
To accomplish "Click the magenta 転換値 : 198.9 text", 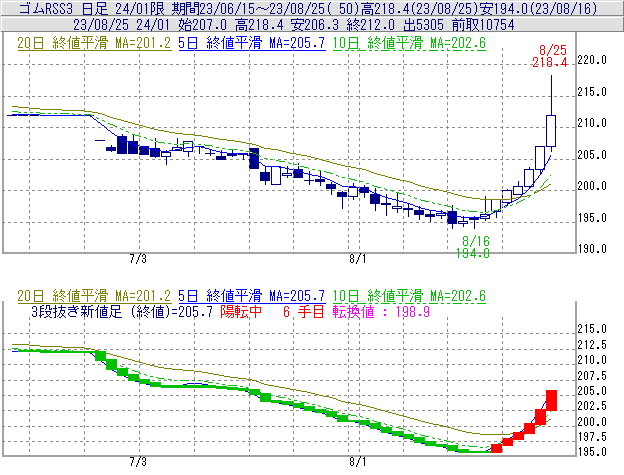I will [x=381, y=312].
